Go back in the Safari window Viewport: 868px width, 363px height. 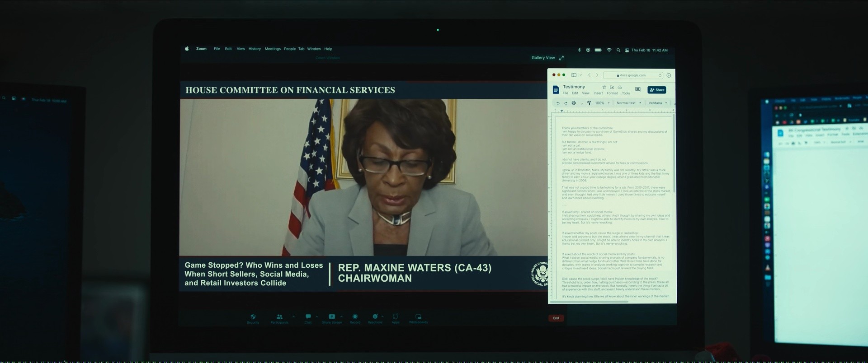coord(589,75)
